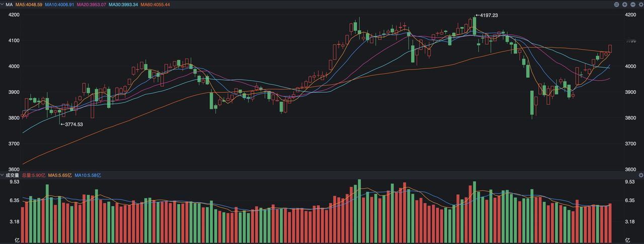This screenshot has width=644, height=244.
Task: Click the 3774.53 low price marker
Action: point(72,124)
